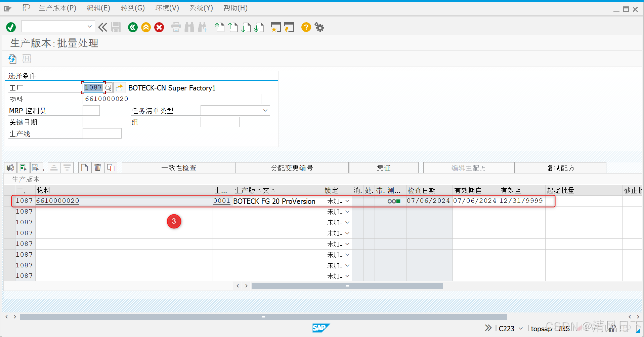Collapse the command field with double-chevron icon
This screenshot has height=337, width=644.
[103, 27]
